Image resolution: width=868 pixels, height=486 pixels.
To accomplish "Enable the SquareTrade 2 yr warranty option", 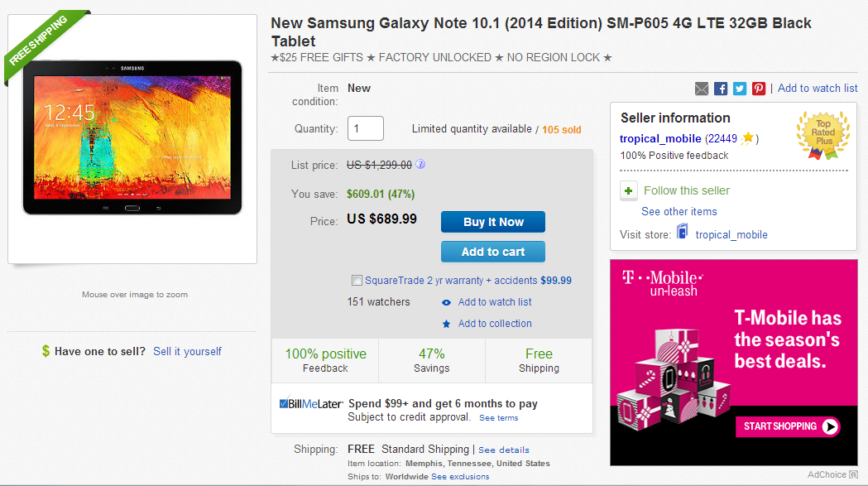I will [357, 280].
